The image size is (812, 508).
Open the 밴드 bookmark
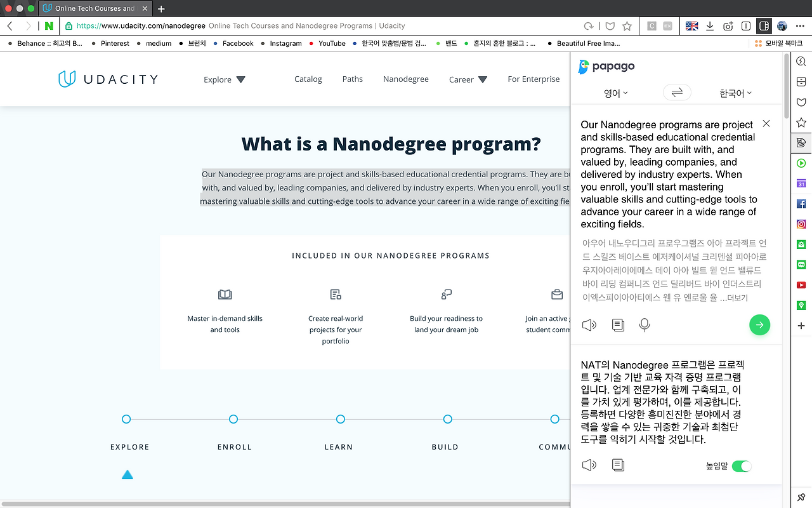point(447,43)
